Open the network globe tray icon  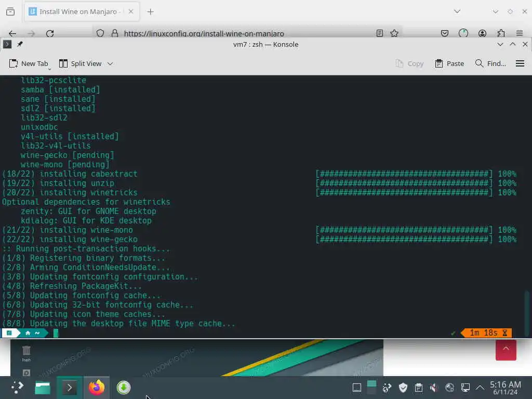pos(449,388)
